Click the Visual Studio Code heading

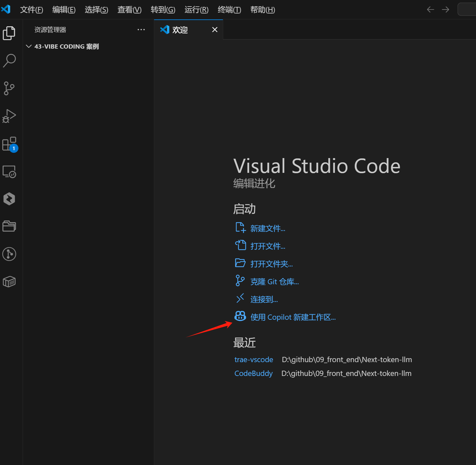click(x=317, y=166)
